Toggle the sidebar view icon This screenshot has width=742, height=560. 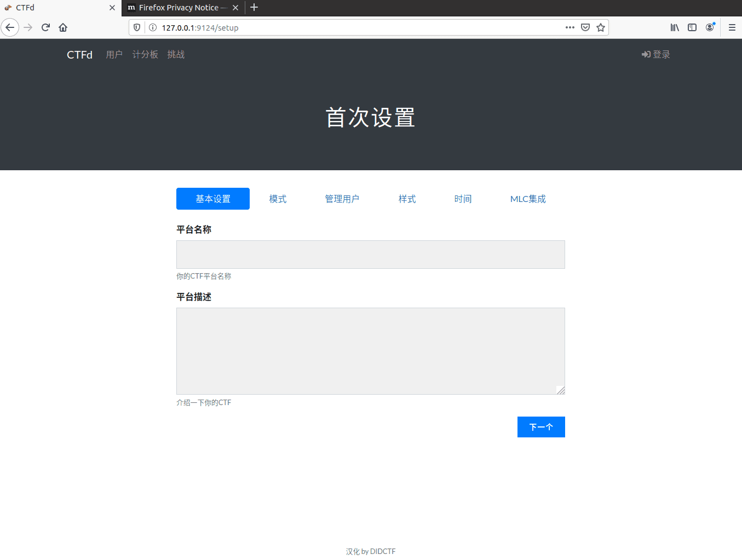click(692, 27)
